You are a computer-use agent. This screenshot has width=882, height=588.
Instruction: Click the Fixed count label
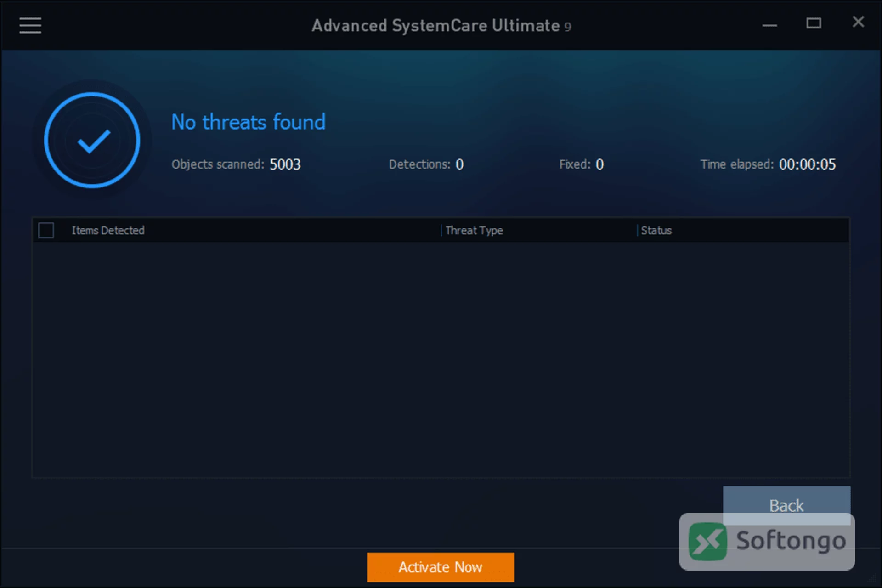pos(575,164)
